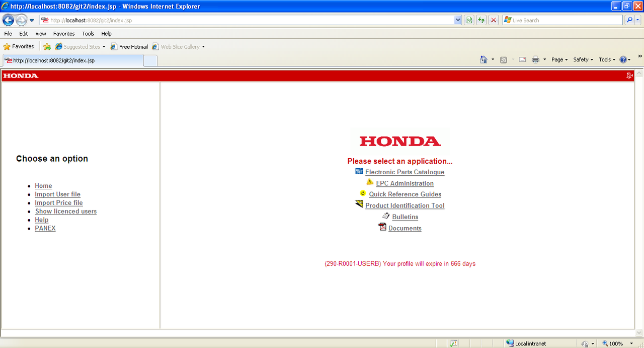
Task: Click the smiley icon beside Quick Reference Guides
Action: click(363, 193)
